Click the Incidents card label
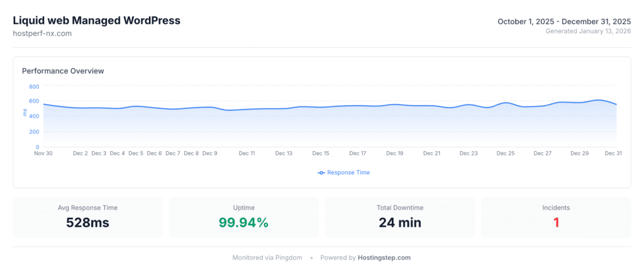This screenshot has width=644, height=277. click(x=556, y=208)
